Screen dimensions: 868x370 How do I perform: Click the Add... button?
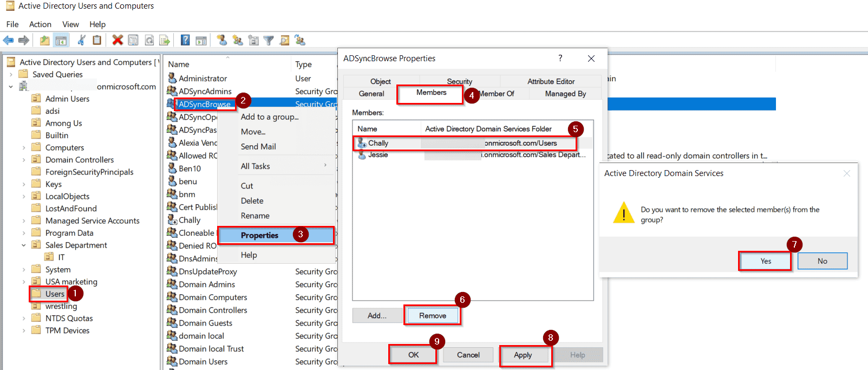[377, 315]
